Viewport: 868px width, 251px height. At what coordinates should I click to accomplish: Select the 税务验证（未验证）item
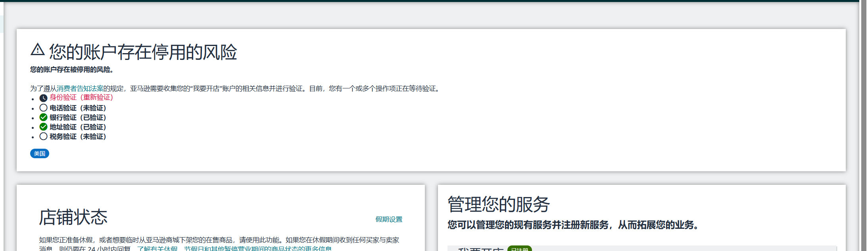pyautogui.click(x=78, y=136)
